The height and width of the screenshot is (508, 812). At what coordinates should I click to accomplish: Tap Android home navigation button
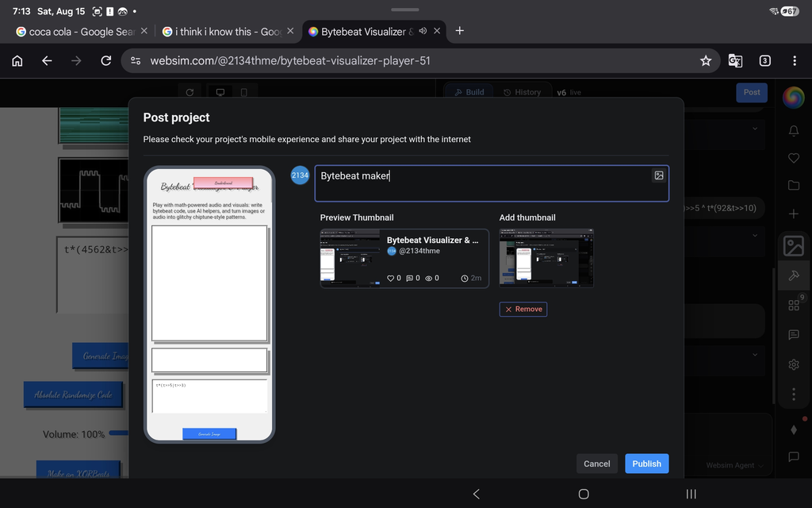click(x=584, y=494)
